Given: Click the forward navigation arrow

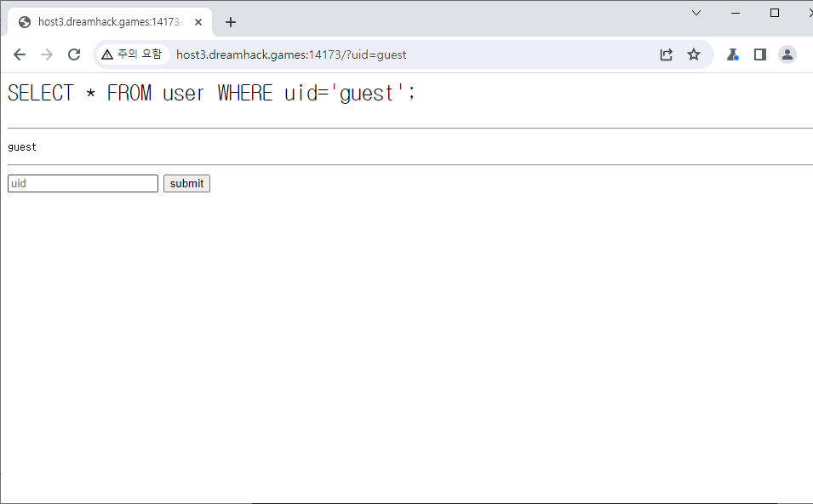Looking at the screenshot, I should pos(47,54).
